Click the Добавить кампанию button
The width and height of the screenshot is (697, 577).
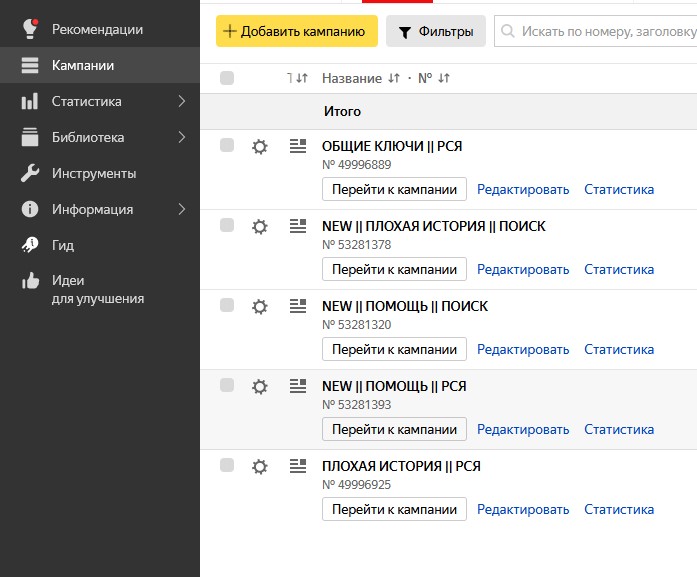[297, 31]
